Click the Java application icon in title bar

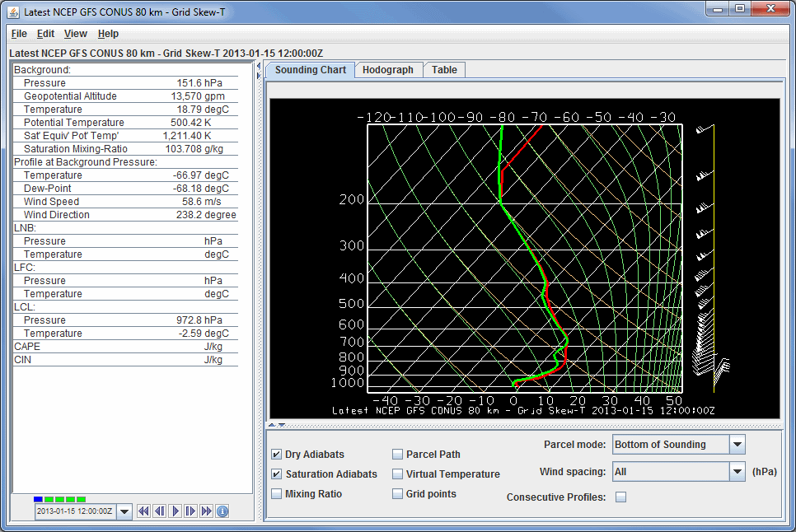pyautogui.click(x=14, y=12)
